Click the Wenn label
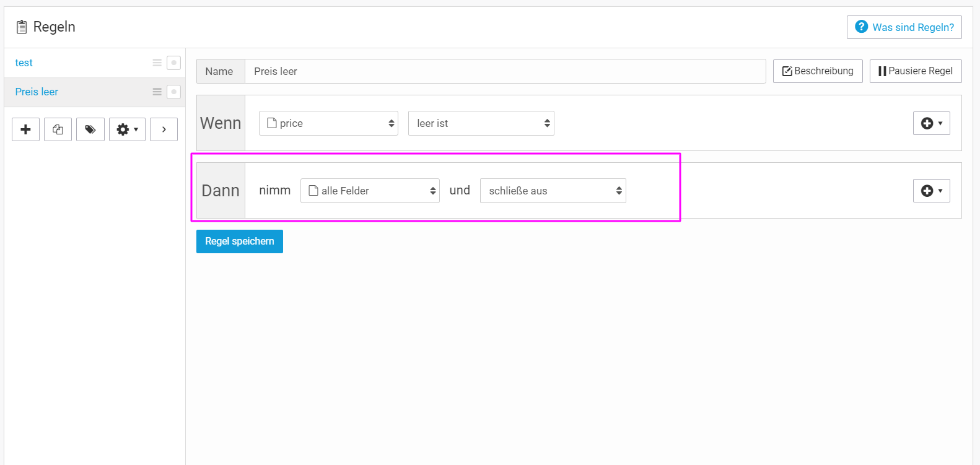This screenshot has width=980, height=465. click(221, 123)
